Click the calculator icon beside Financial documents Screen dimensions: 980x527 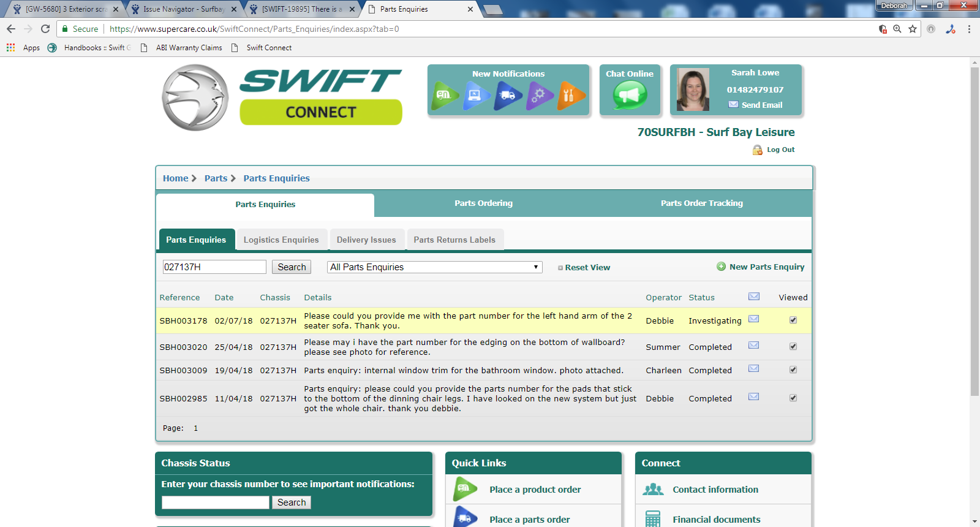653,519
